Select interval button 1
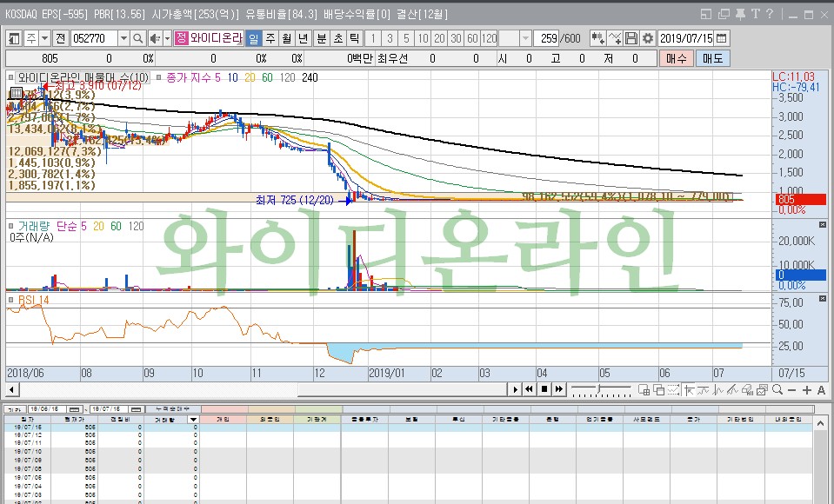Screen dimensions: 834x504 [x=373, y=38]
